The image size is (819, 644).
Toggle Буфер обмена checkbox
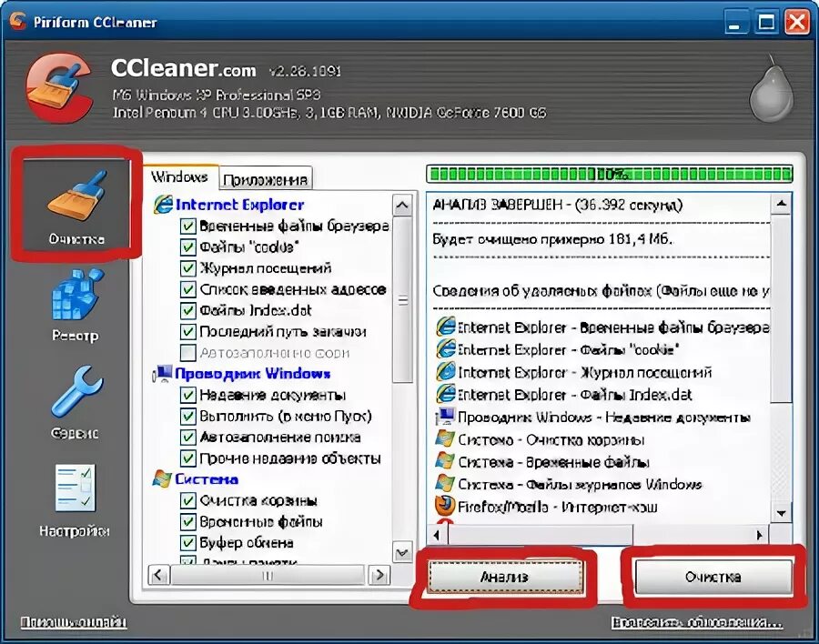pyautogui.click(x=187, y=543)
